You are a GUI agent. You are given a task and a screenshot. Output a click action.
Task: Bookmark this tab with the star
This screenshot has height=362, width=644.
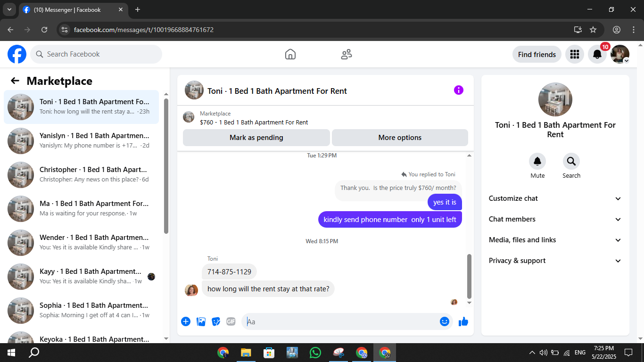coord(593,30)
